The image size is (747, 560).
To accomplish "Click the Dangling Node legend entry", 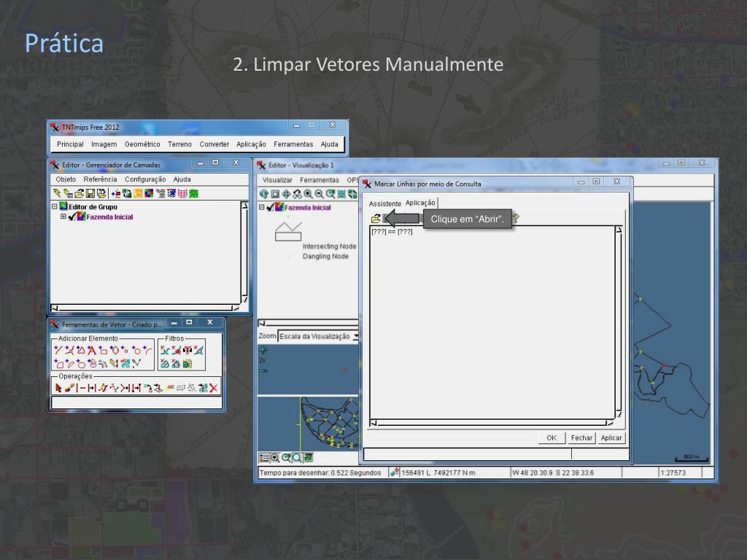I will [x=325, y=256].
